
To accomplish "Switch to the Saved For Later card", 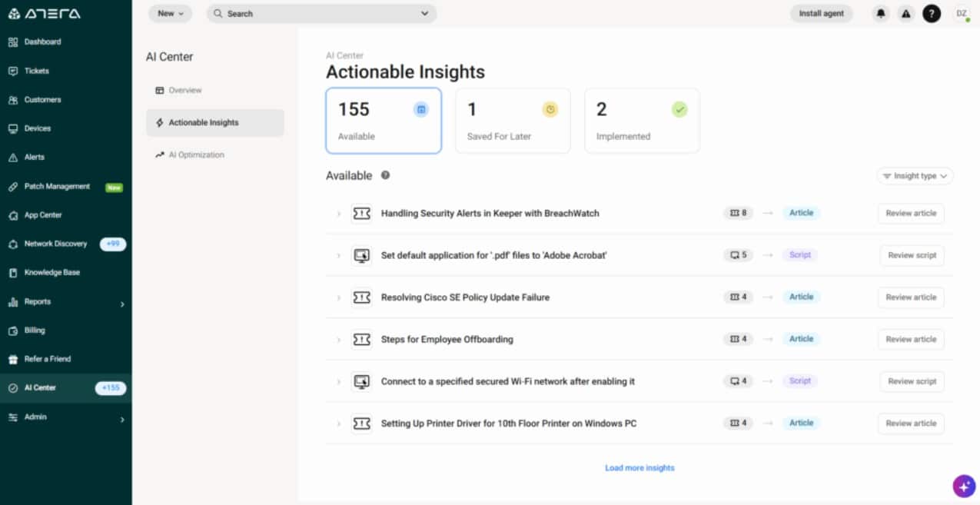I will (x=513, y=121).
